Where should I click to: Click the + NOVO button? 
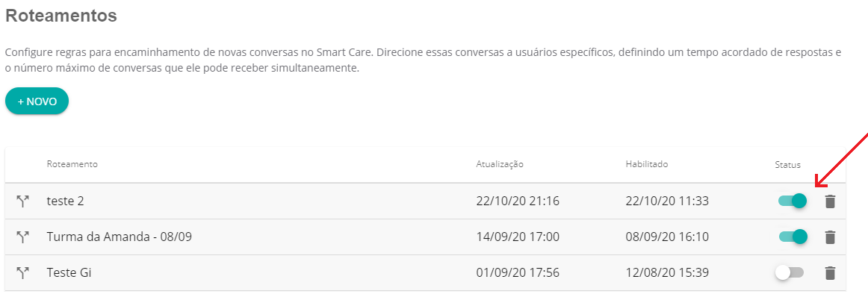point(37,101)
